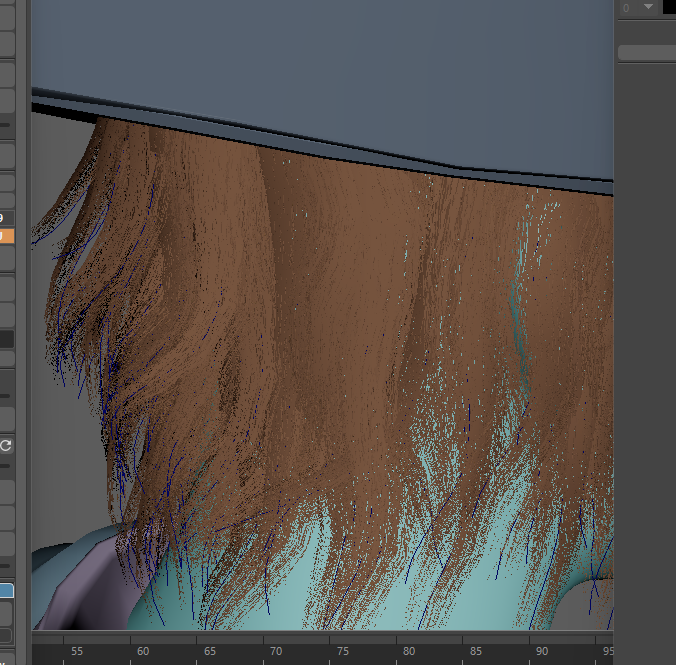Image resolution: width=676 pixels, height=665 pixels.
Task: Select the blue highlighted button at bottom left
Action: pos(6,590)
